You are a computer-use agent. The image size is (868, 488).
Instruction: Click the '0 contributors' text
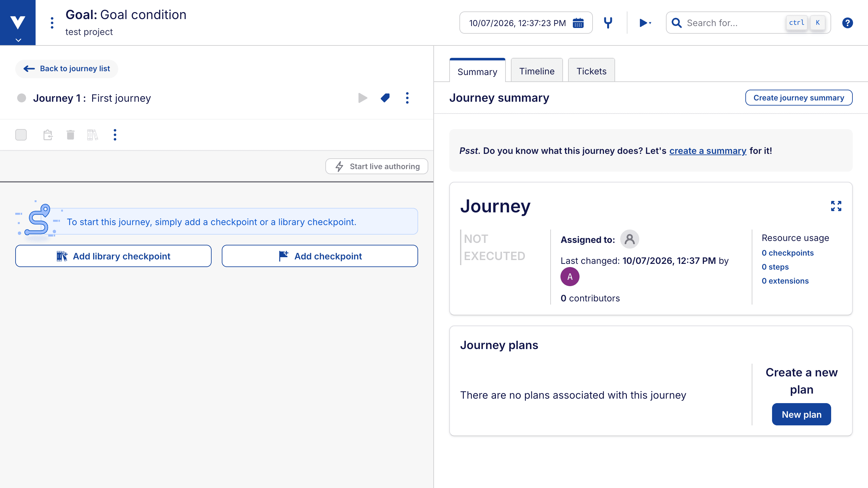click(x=590, y=299)
